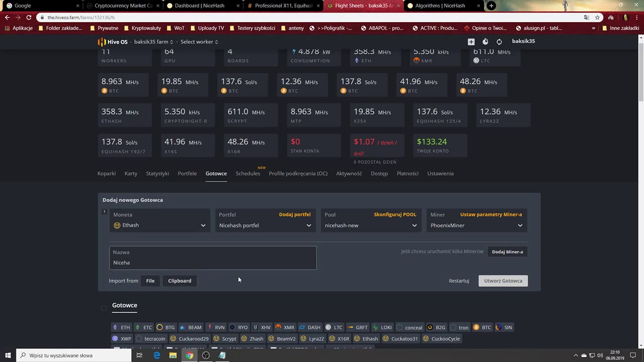Expand the baksik35 farm selector
The height and width of the screenshot is (362, 644).
click(x=153, y=42)
